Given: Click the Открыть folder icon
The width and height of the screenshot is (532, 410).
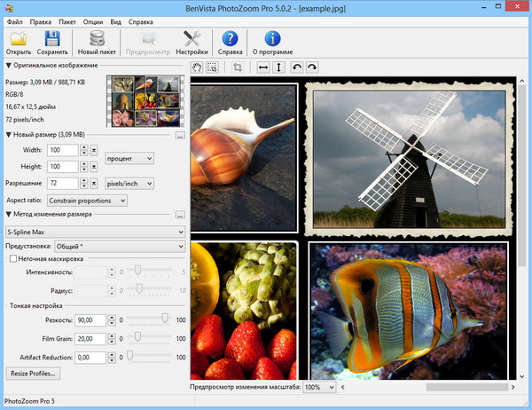Looking at the screenshot, I should click(19, 38).
